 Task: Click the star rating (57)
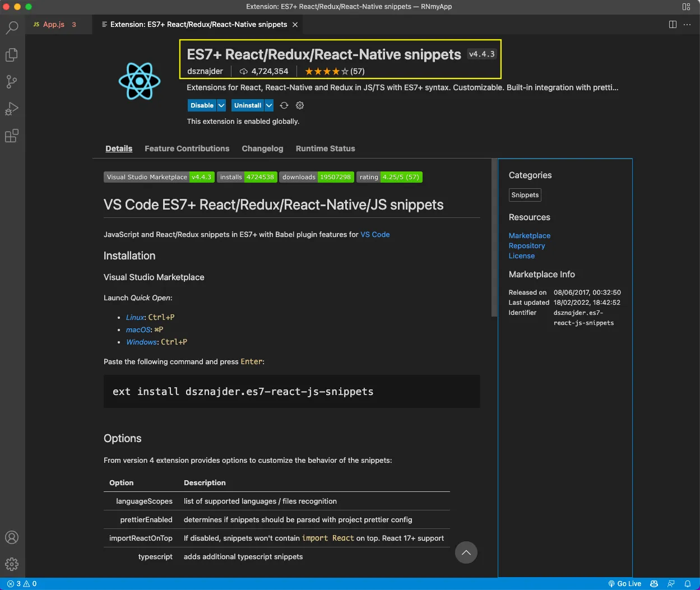point(335,71)
